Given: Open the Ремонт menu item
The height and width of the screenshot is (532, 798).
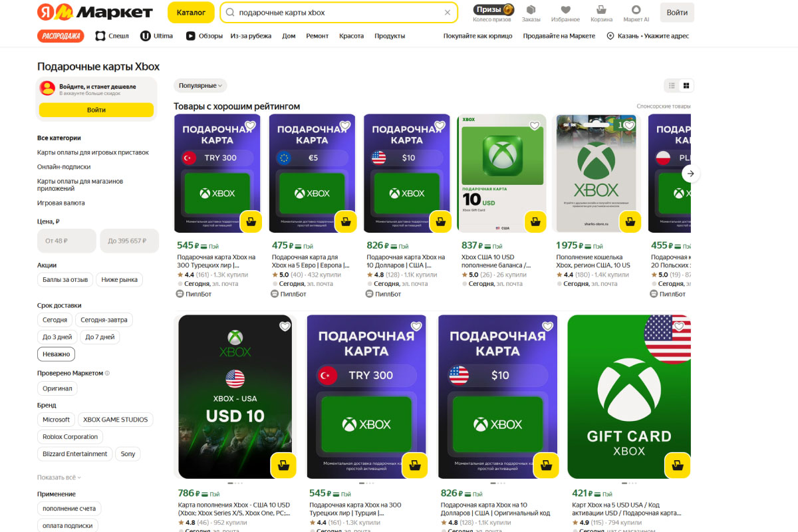Looking at the screenshot, I should [x=317, y=36].
